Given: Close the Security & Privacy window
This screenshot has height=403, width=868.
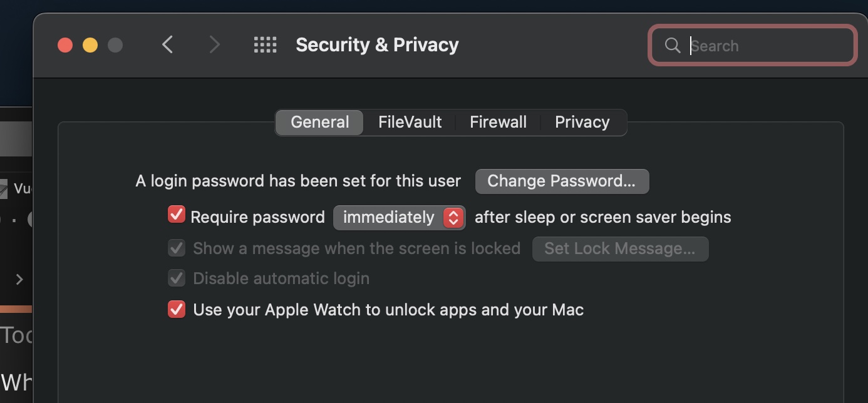Looking at the screenshot, I should [x=65, y=45].
